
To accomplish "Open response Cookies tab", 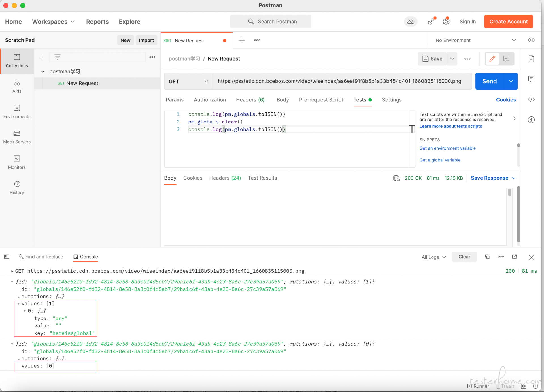I will [193, 178].
